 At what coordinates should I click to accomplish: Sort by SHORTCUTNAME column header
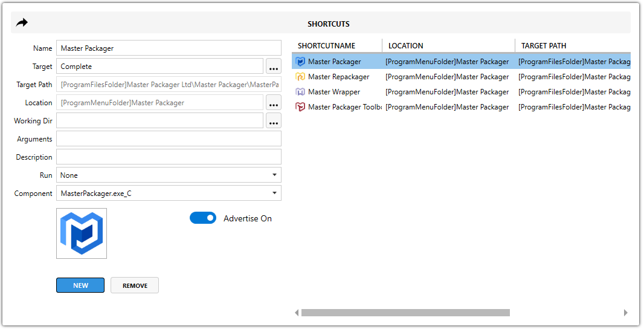pos(336,45)
